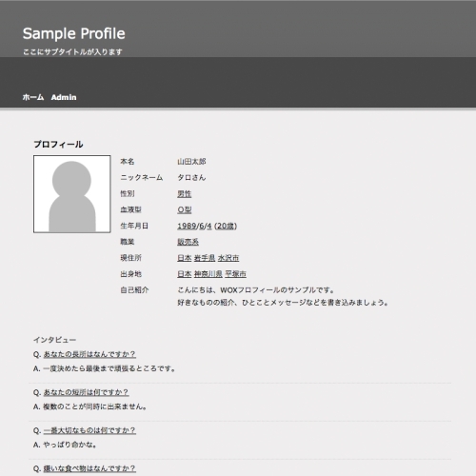Viewport: 476px width, 476px height.
Task: Click the 生年月日 field label
Action: point(134,226)
